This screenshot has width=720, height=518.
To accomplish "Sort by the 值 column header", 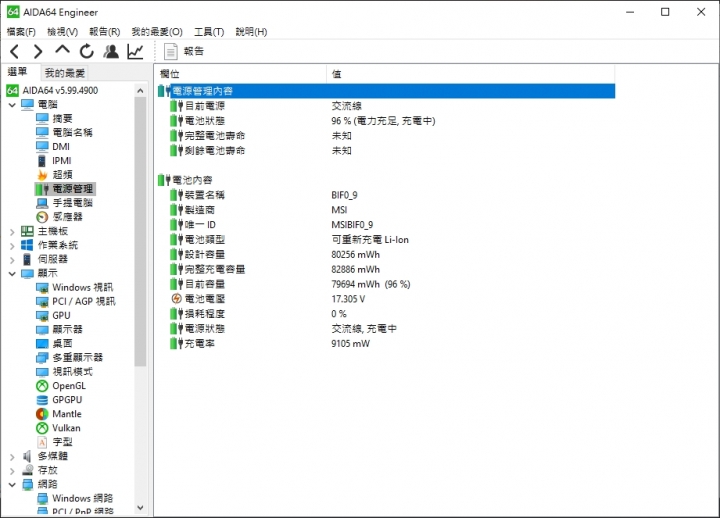I will [471, 74].
